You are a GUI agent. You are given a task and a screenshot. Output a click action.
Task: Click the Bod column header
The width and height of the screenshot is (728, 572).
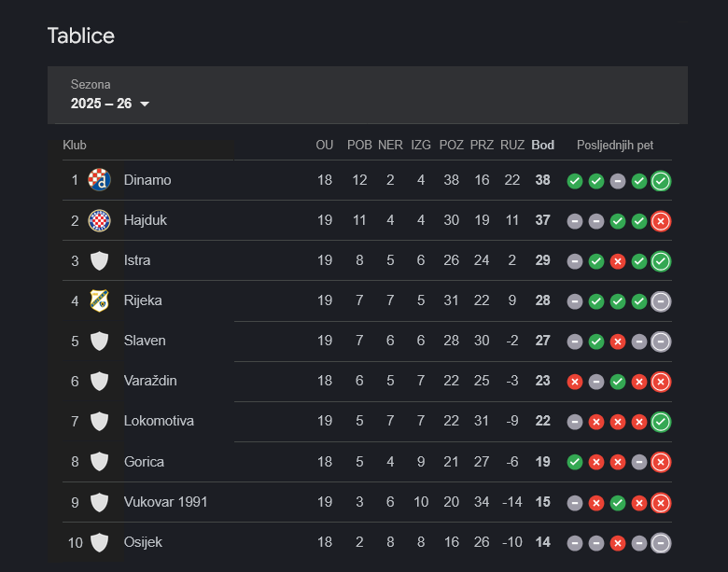[x=542, y=145]
